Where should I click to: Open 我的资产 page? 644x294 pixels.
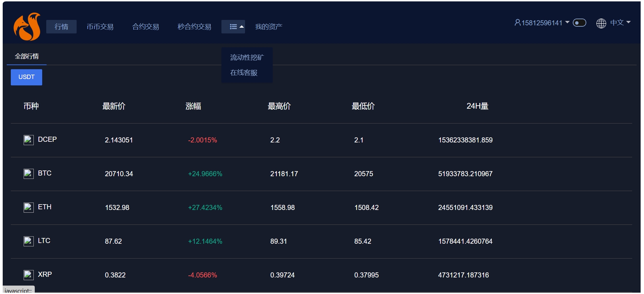click(x=268, y=27)
